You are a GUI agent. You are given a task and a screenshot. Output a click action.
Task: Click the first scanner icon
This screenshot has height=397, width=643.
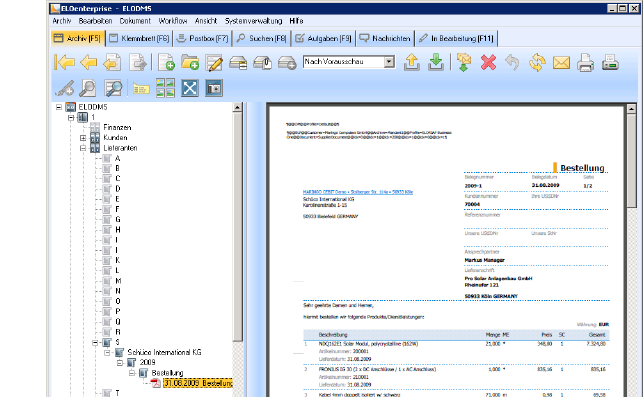pos(238,63)
